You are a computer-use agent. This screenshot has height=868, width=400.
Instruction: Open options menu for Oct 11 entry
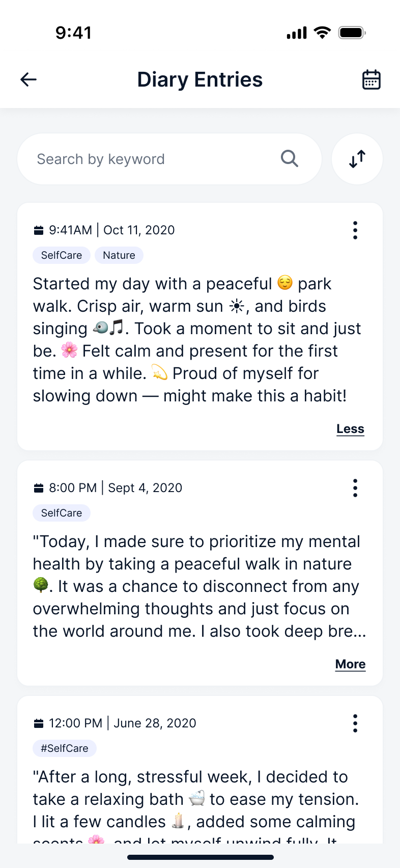(355, 230)
